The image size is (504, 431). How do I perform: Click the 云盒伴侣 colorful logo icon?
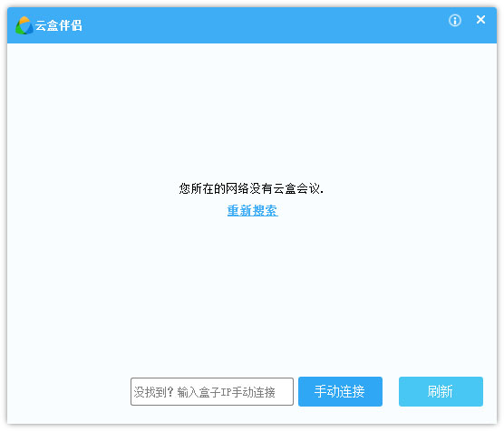pos(24,25)
